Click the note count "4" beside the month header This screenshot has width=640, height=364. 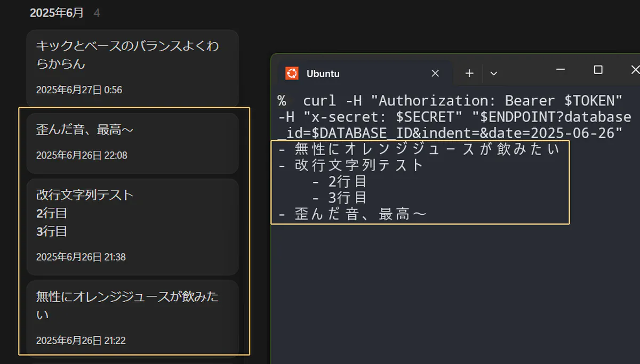click(x=97, y=13)
